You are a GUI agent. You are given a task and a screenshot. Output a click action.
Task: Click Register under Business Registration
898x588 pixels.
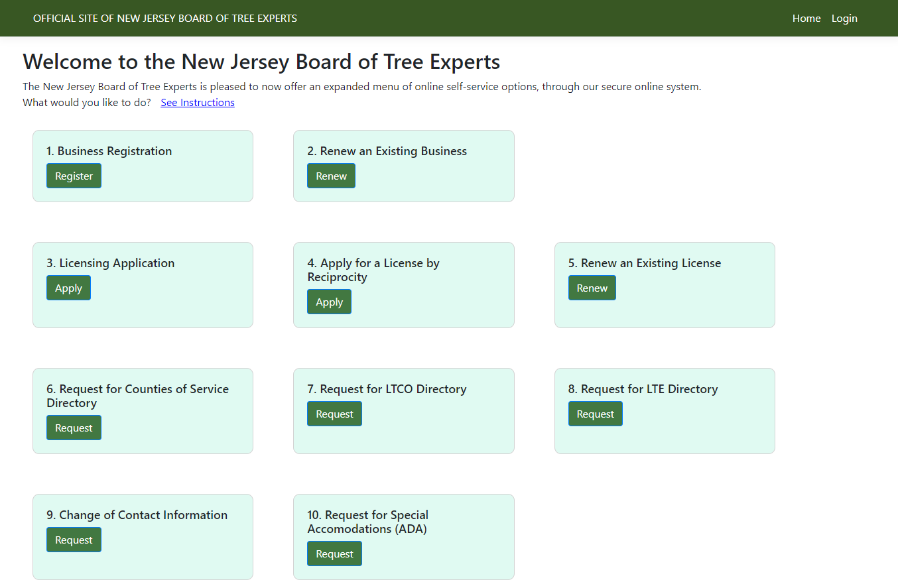pos(74,176)
